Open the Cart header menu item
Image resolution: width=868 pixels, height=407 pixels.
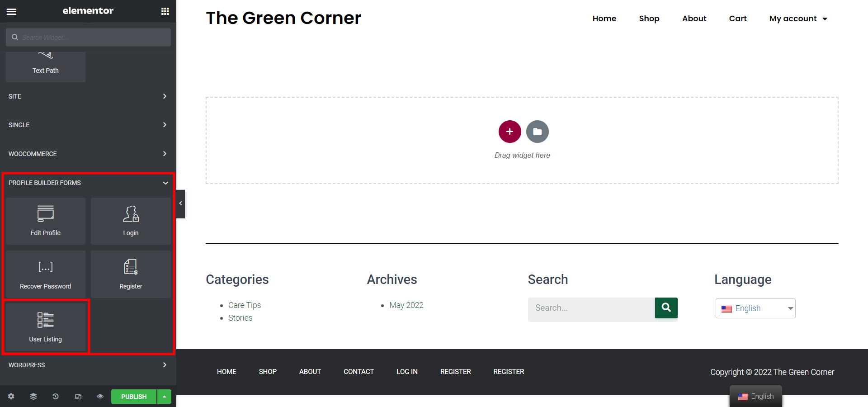(738, 19)
